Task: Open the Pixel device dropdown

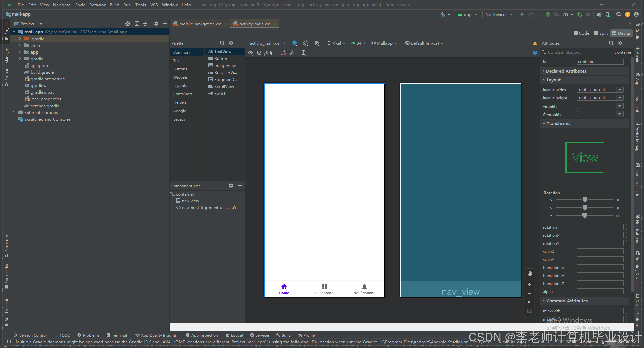Action: coord(336,43)
